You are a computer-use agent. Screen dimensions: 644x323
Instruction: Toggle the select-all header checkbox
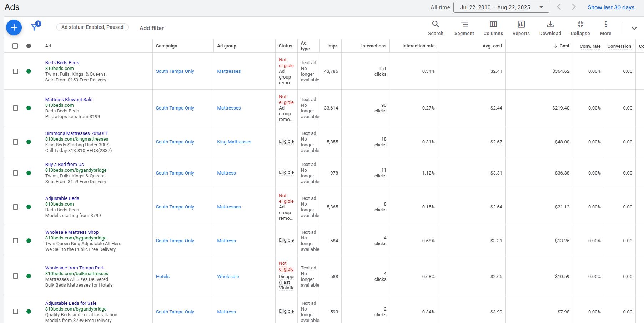click(x=15, y=46)
